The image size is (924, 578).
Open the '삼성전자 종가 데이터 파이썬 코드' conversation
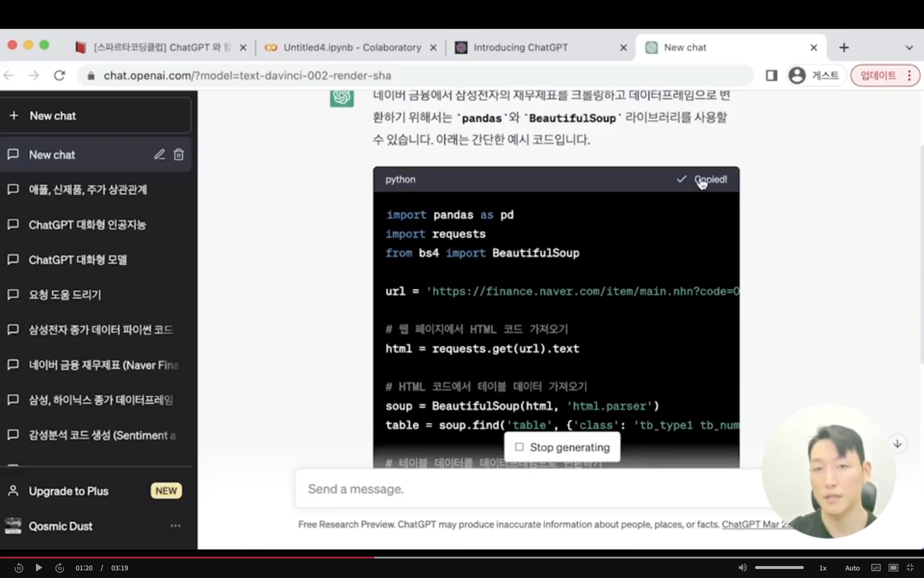[95, 330]
